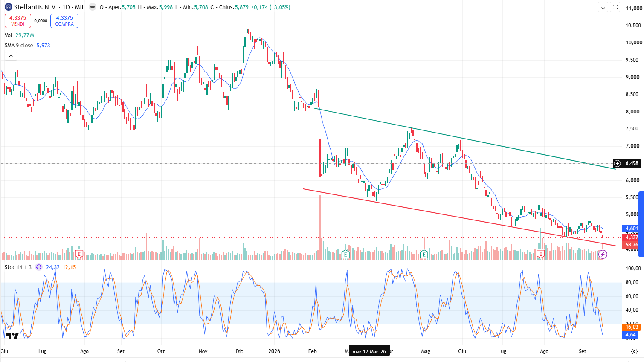This screenshot has height=362, width=644.
Task: Select the SMA 9 close indicator legend
Action: (x=27, y=46)
